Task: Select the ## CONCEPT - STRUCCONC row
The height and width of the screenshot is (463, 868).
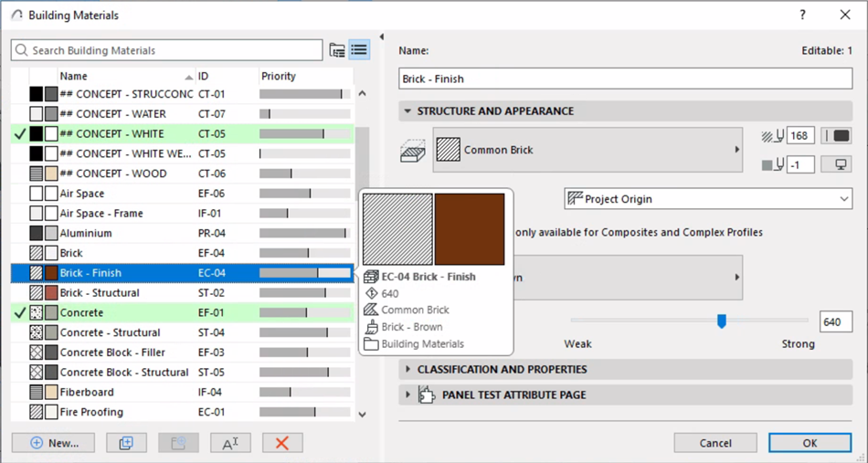Action: (182, 94)
